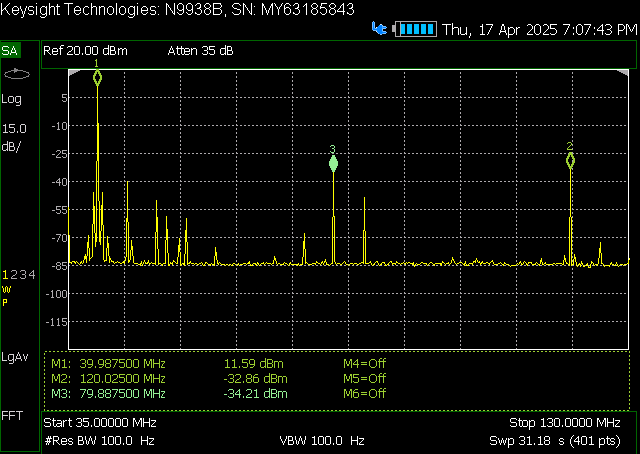The width and height of the screenshot is (640, 454).
Task: Click marker 1 diamond on trace peak
Action: pos(97,78)
